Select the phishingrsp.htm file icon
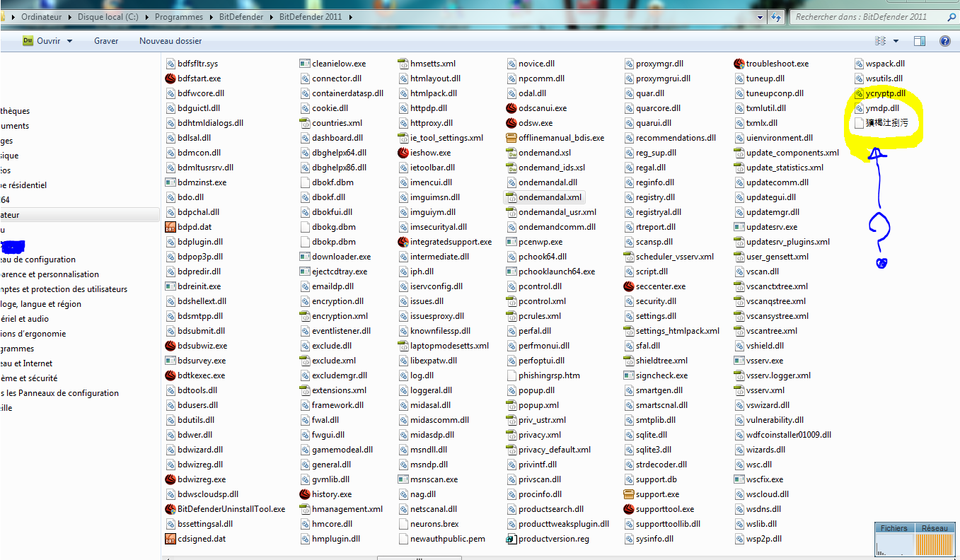 click(511, 375)
